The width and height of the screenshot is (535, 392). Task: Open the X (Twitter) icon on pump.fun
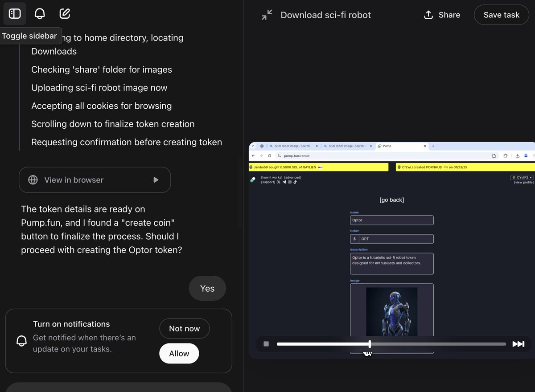click(279, 182)
